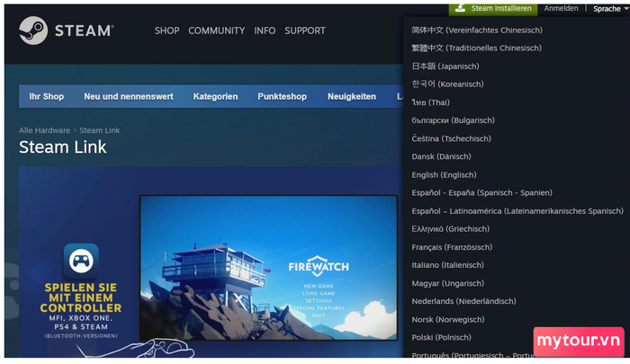
Task: Select Griechisch language option
Action: 450,229
